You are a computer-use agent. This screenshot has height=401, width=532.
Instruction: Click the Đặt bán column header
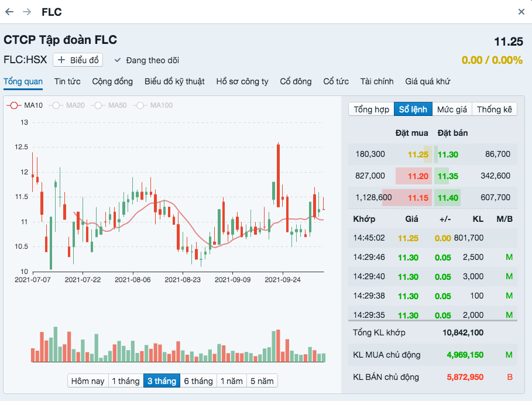pos(452,133)
